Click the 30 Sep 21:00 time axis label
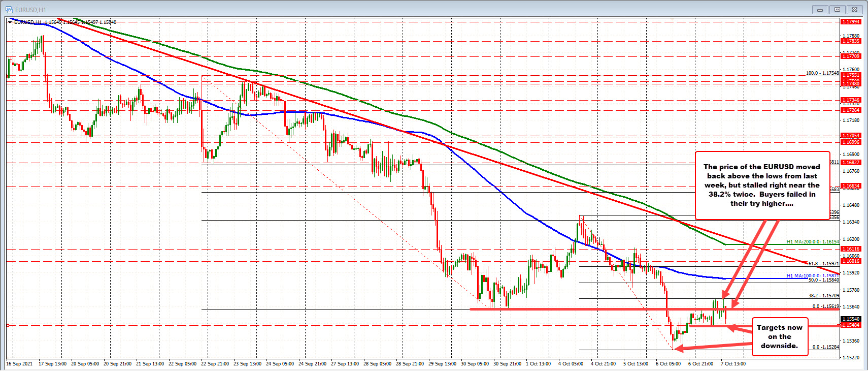Image resolution: width=868 pixels, height=371 pixels. (x=507, y=364)
